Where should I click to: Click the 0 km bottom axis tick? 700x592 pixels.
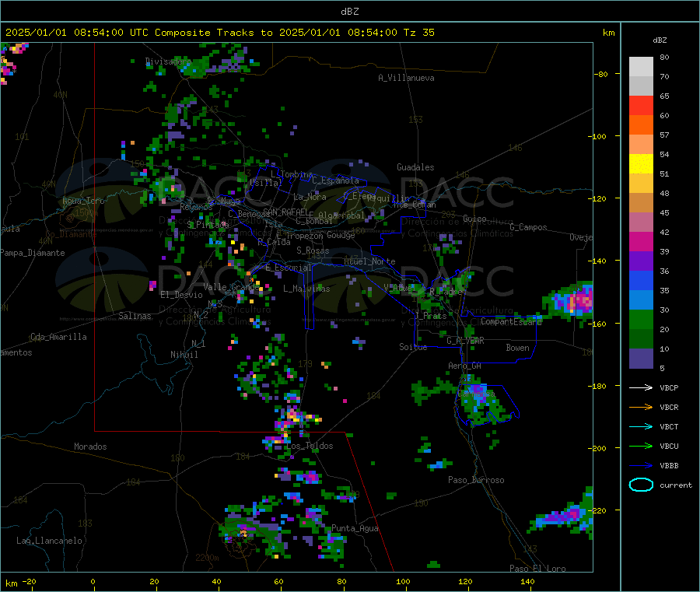pyautogui.click(x=93, y=581)
